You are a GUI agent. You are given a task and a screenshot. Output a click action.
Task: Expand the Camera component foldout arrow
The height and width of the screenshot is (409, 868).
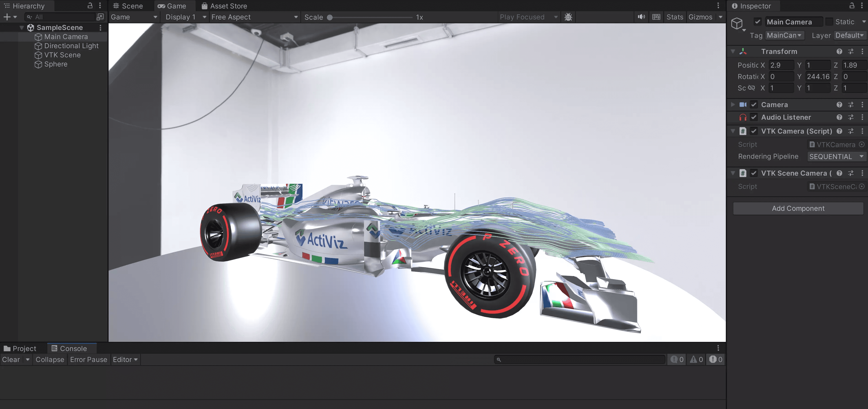732,105
